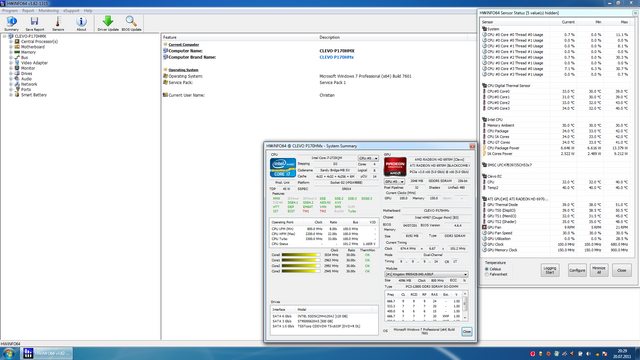Open the Report menu
640x360 pixels.
coord(28,11)
